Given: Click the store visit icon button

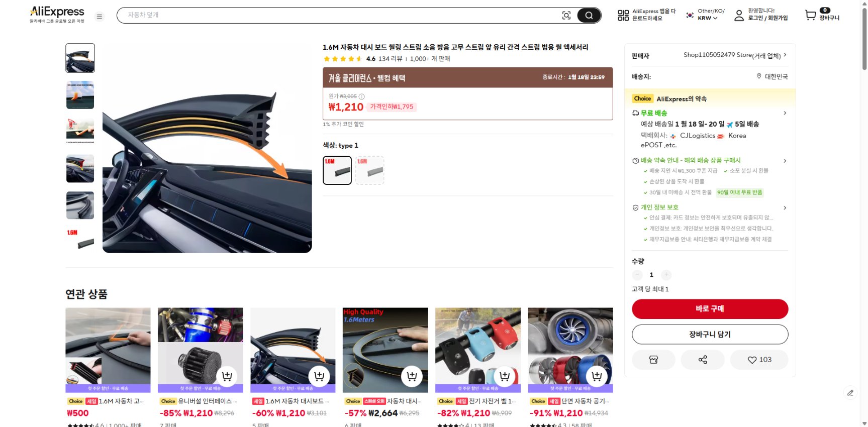Looking at the screenshot, I should (x=653, y=360).
